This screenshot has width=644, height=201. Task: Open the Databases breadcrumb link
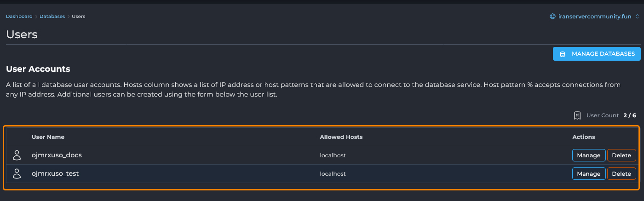pyautogui.click(x=52, y=17)
